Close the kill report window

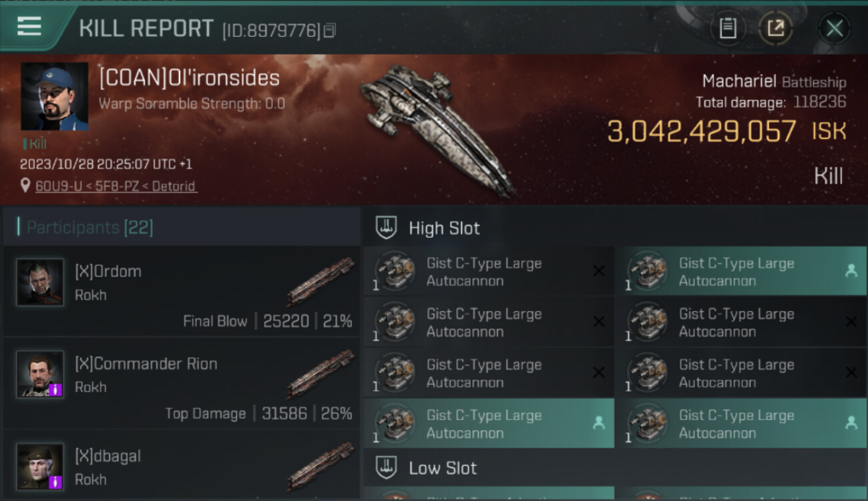pos(834,28)
